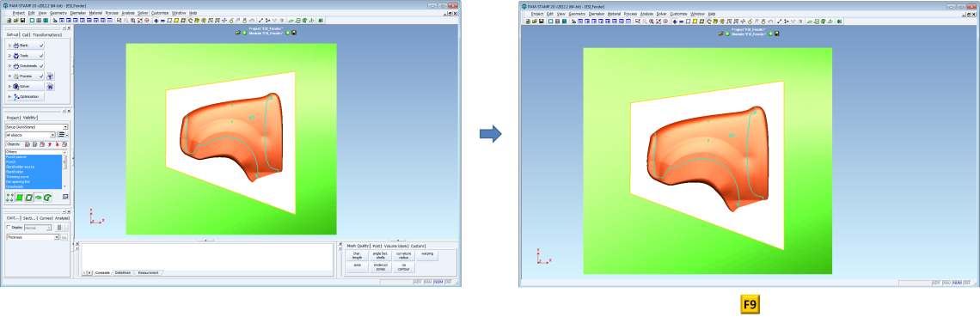980x323 pixels.
Task: Open the Setup (AutoStamp) dropdown
Action: (36, 127)
